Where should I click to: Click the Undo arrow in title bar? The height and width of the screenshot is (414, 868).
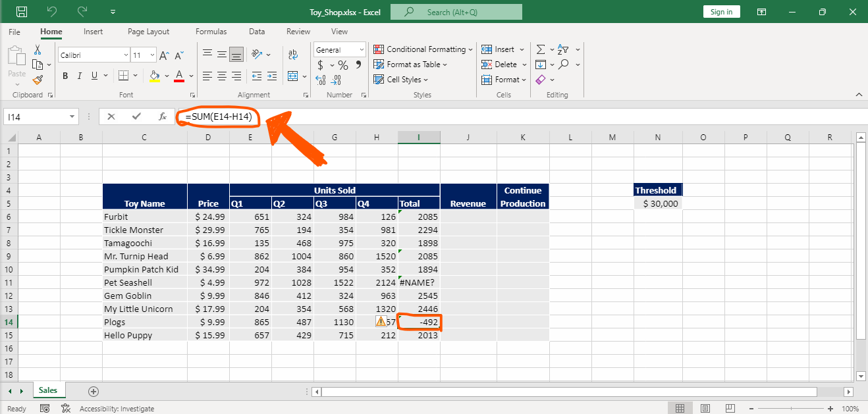tap(52, 12)
